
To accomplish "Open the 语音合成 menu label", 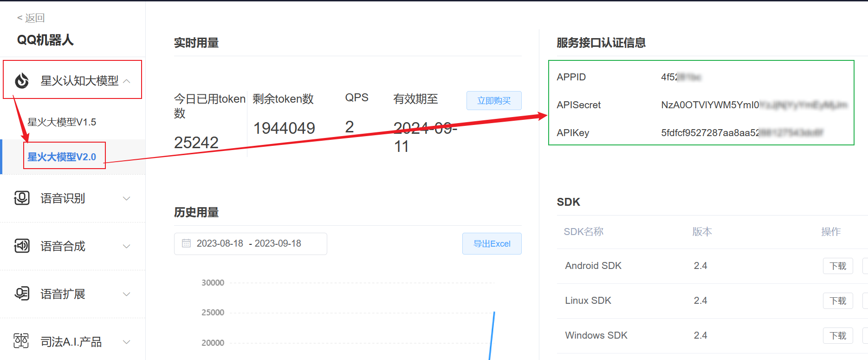I will pyautogui.click(x=63, y=246).
